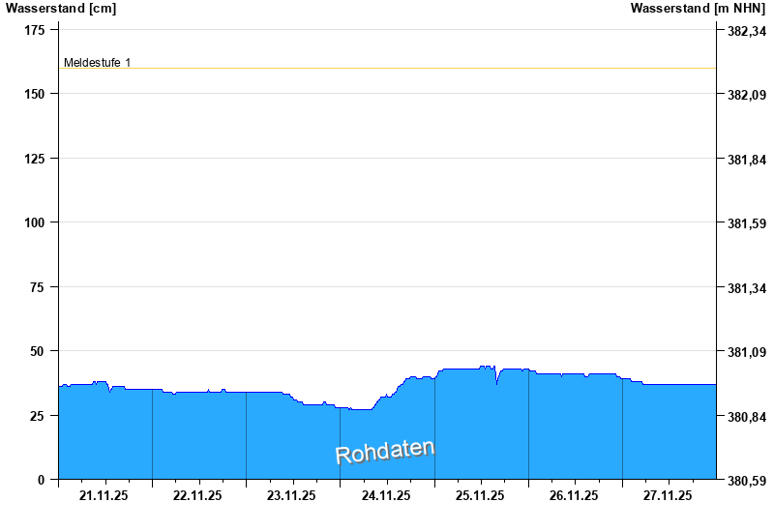This screenshot has width=774, height=532.
Task: Click the left axis value 50
Action: tap(37, 351)
